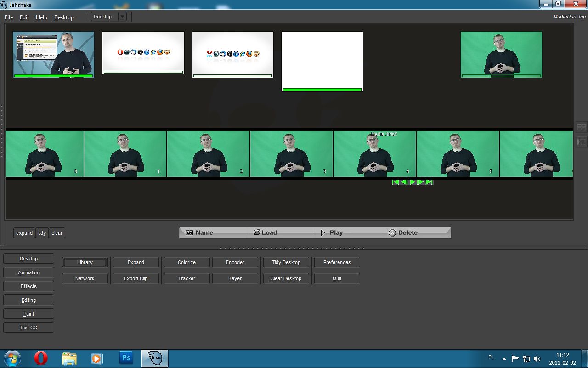The width and height of the screenshot is (588, 368).
Task: Open the Library panel
Action: (85, 262)
